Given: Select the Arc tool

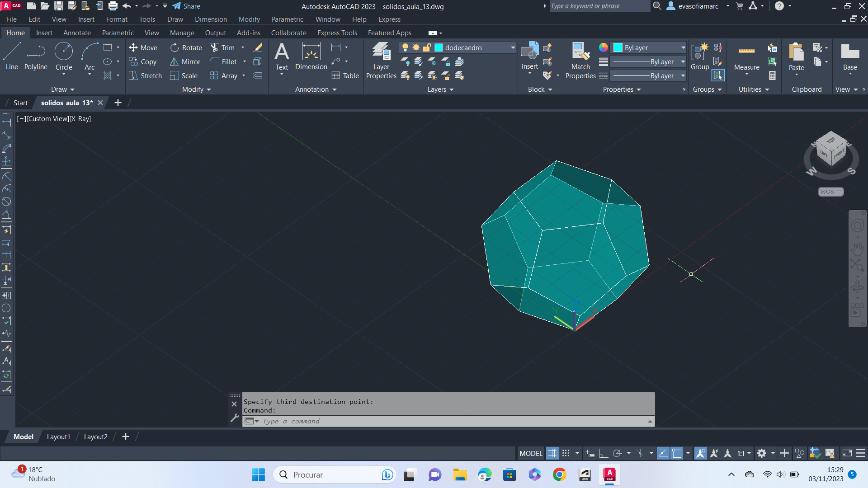Looking at the screenshot, I should [90, 56].
